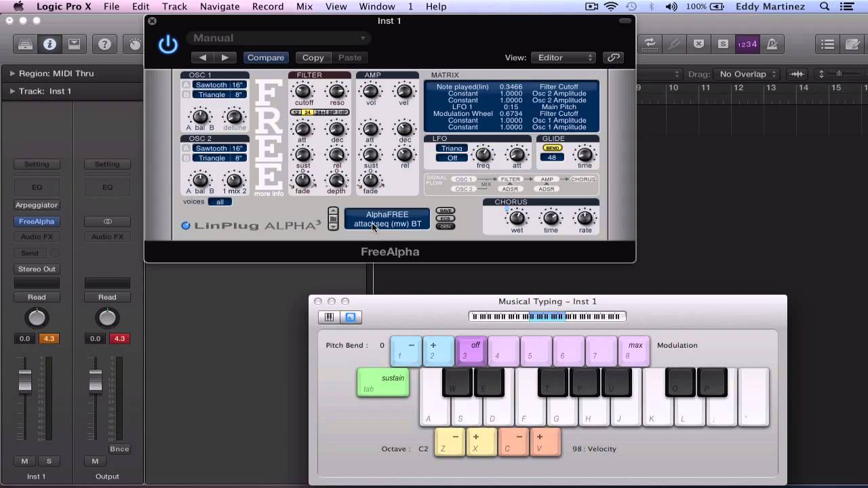
Task: Toggle Solo S icon in transport
Action: point(723,44)
